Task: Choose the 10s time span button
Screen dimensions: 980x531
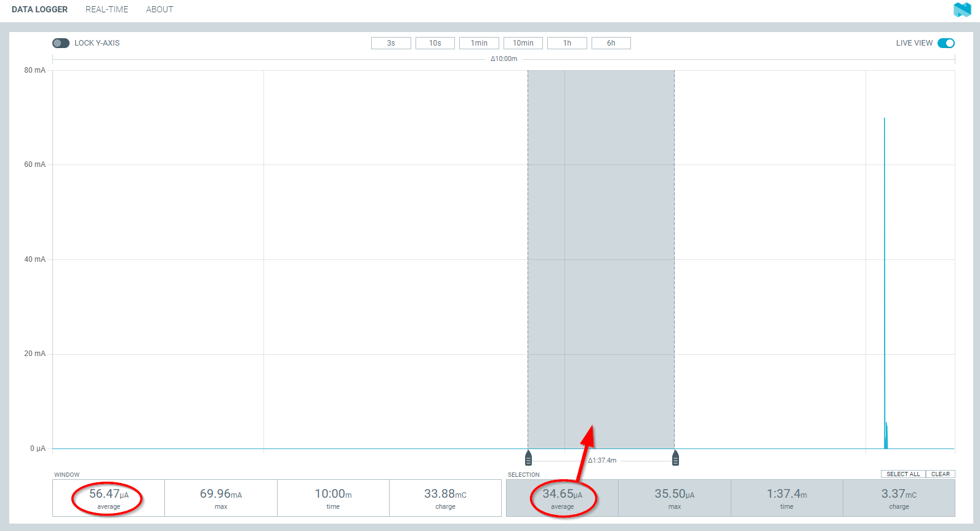Action: pos(435,43)
